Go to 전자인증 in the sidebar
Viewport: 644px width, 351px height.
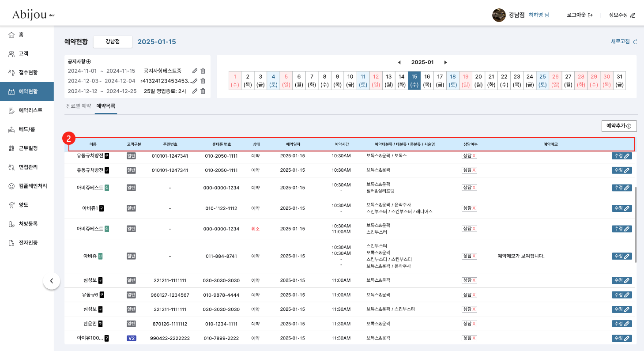click(26, 242)
